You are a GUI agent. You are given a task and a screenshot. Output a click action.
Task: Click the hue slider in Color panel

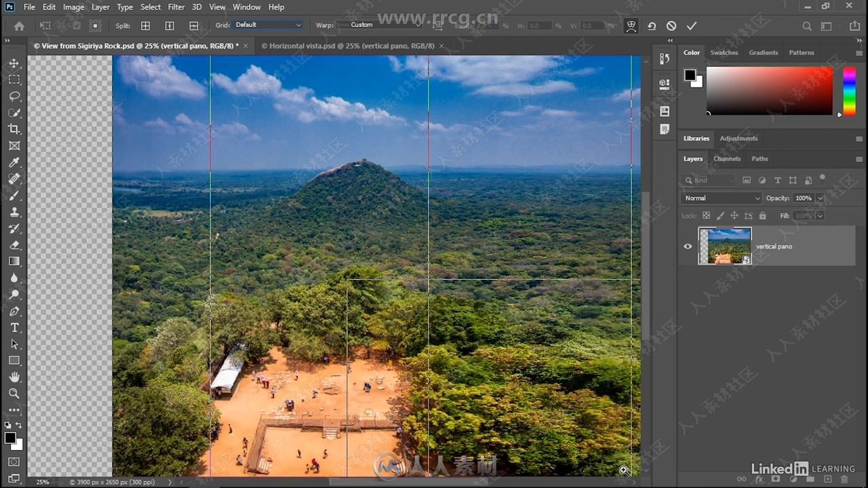[849, 91]
